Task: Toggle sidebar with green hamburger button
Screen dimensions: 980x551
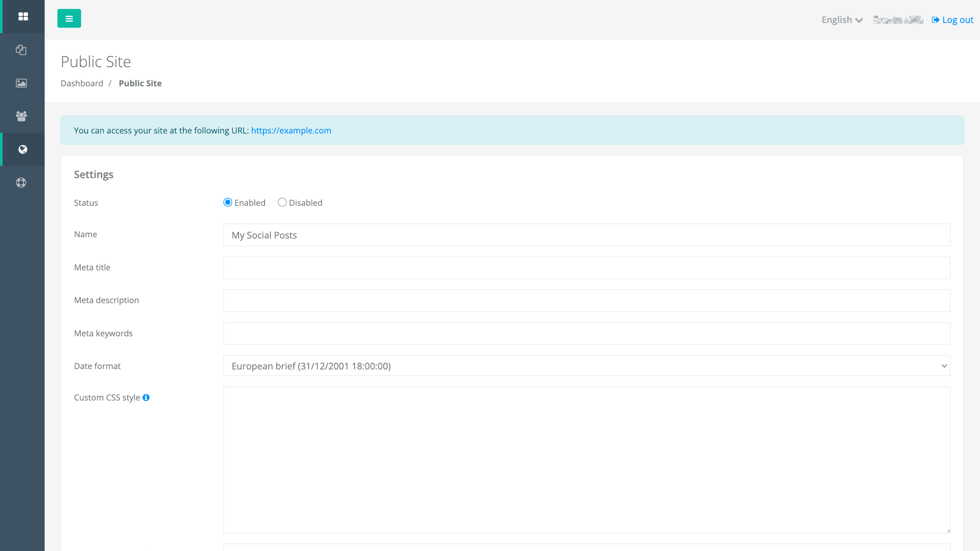Action: [69, 19]
